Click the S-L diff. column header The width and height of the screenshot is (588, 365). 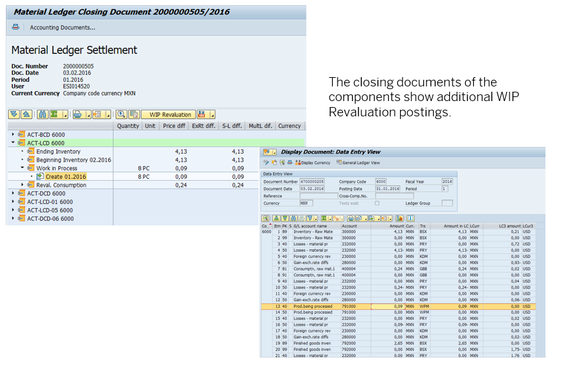(x=232, y=126)
